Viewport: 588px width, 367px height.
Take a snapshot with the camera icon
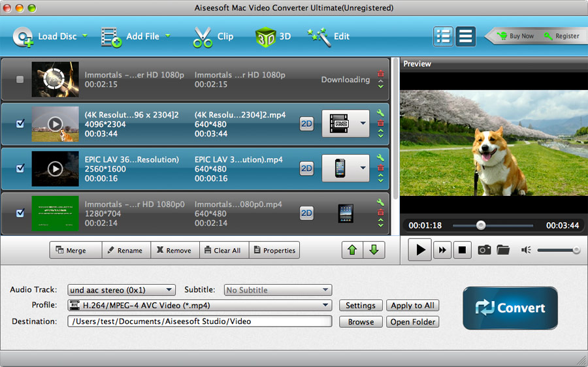click(x=484, y=249)
